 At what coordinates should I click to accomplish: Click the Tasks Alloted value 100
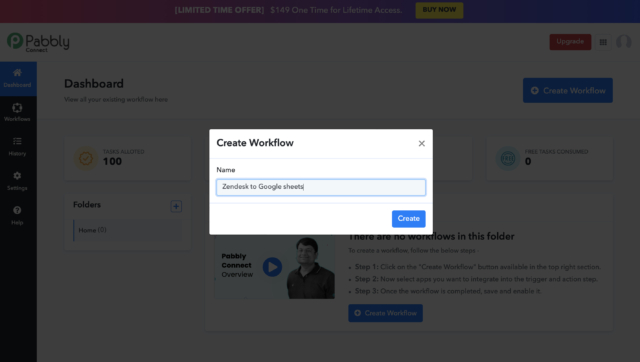(x=112, y=162)
